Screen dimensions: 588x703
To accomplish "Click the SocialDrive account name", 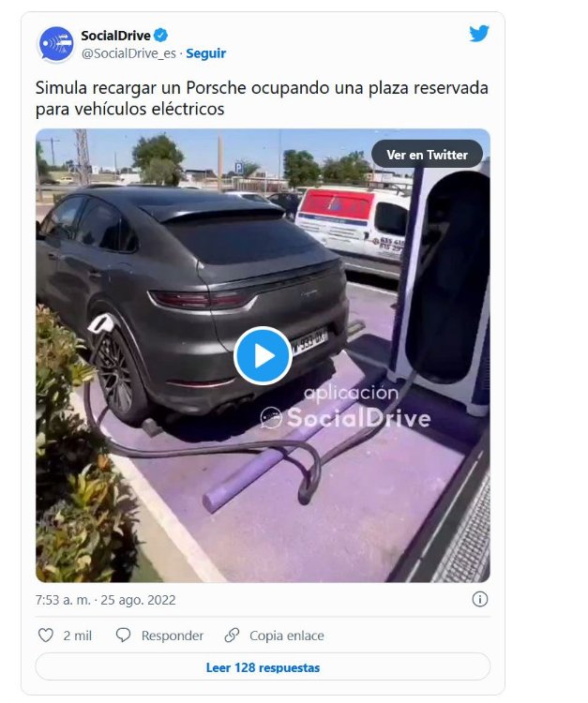I will 115,36.
